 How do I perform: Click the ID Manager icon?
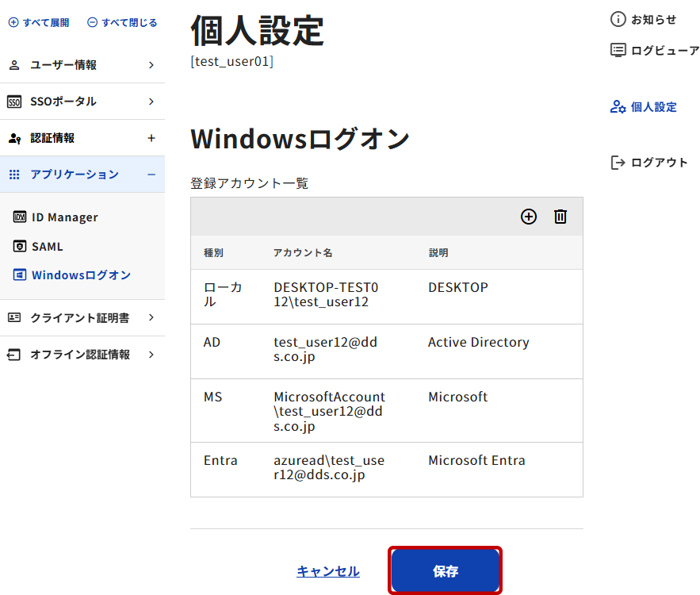click(20, 217)
